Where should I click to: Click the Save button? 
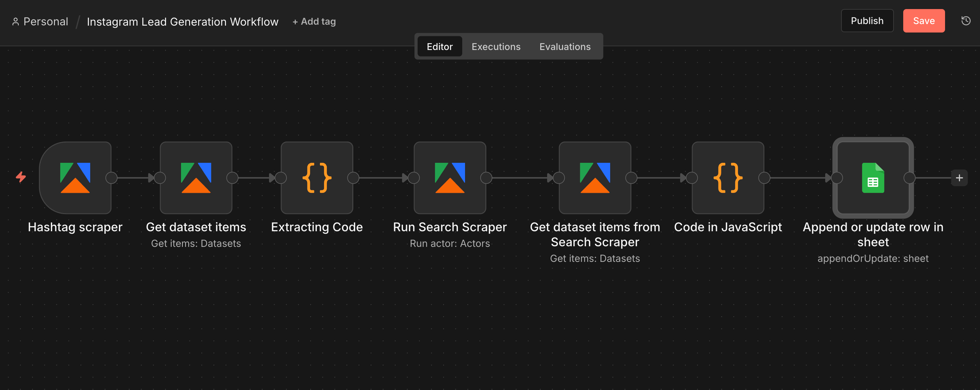(924, 21)
